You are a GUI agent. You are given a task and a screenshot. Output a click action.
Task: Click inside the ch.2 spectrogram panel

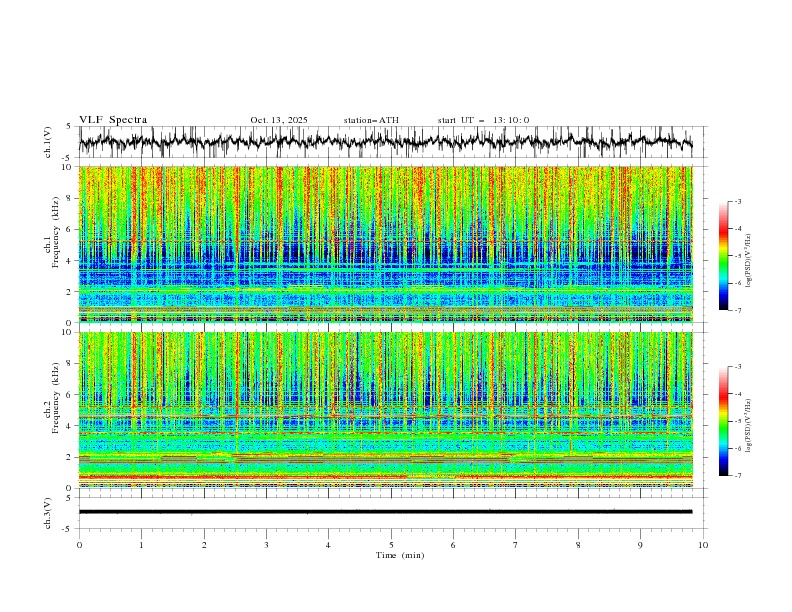385,410
